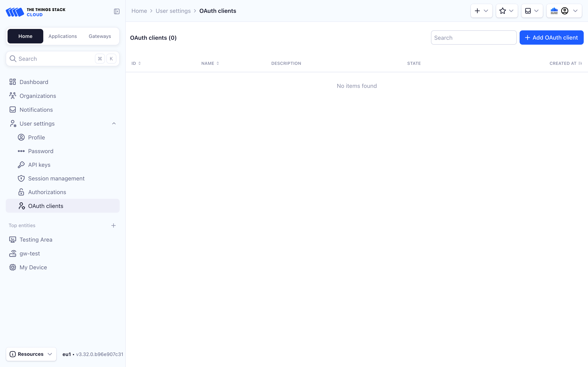This screenshot has width=588, height=367.
Task: Click the Search input field
Action: [x=474, y=37]
